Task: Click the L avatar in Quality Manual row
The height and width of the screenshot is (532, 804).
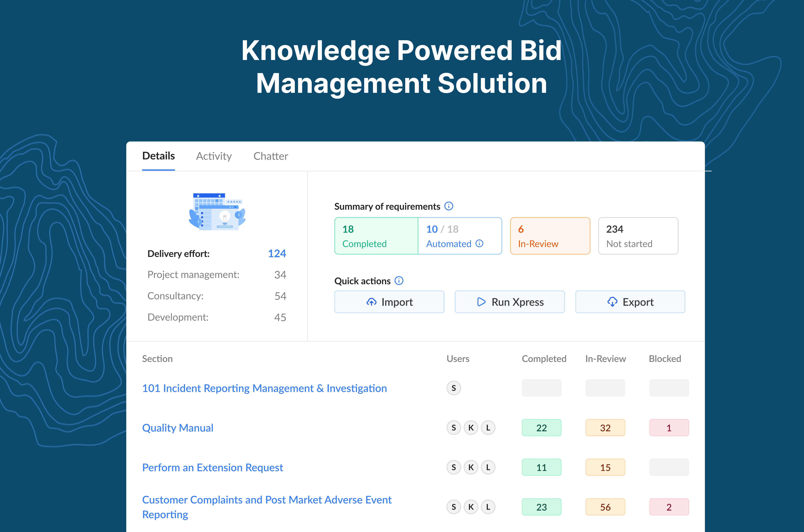Action: (x=488, y=428)
